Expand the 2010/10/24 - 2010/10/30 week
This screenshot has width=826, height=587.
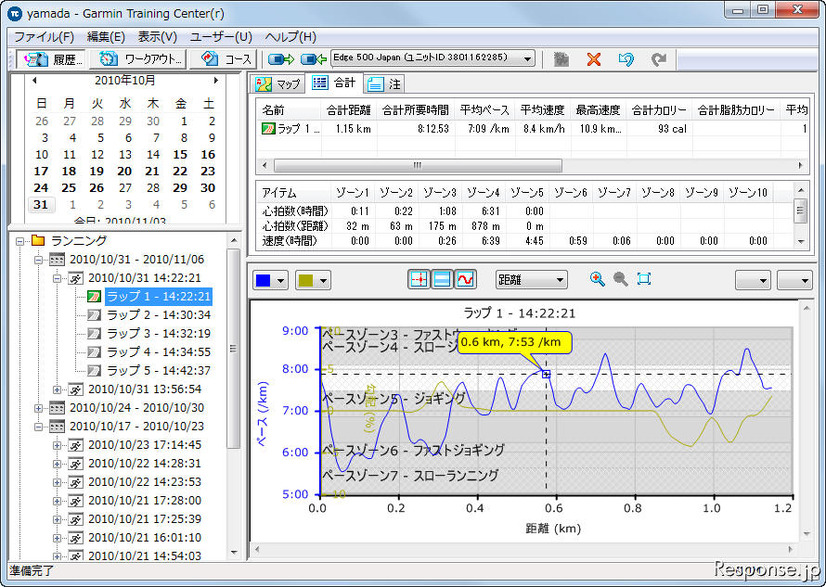point(38,408)
